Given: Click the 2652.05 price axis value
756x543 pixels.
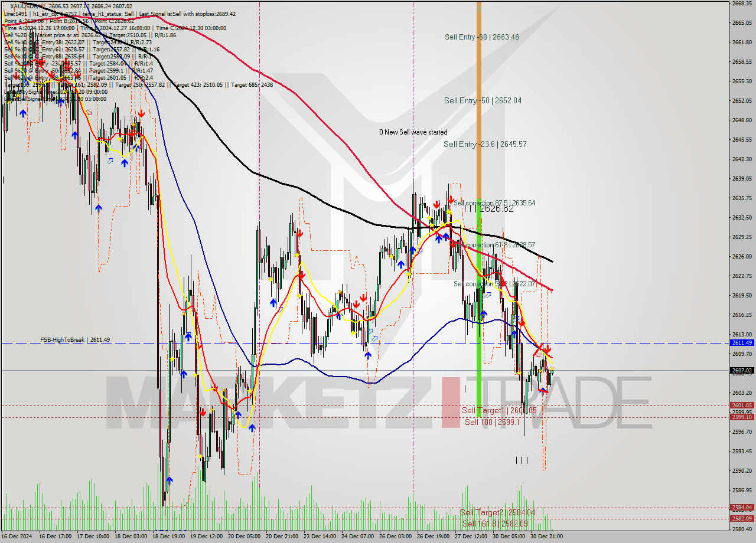Looking at the screenshot, I should point(741,100).
